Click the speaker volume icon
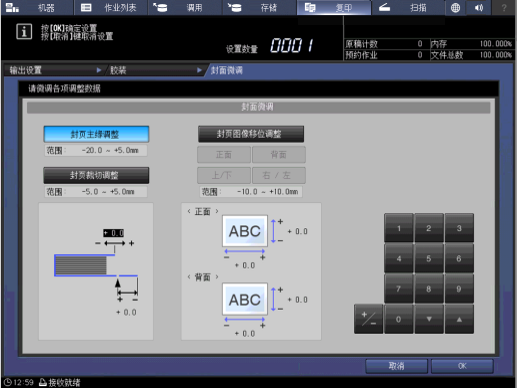 (479, 7)
